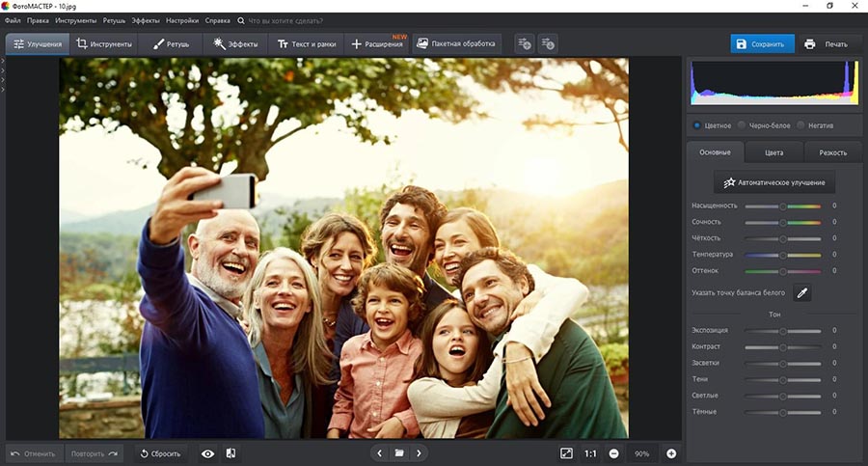Open the Файл menu
The image size is (868, 466).
pos(13,20)
